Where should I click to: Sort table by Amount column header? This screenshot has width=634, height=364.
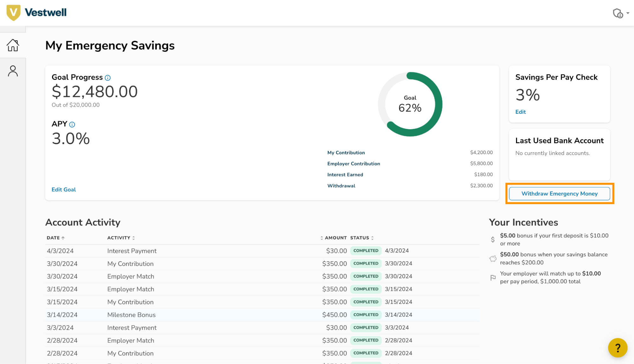click(334, 238)
